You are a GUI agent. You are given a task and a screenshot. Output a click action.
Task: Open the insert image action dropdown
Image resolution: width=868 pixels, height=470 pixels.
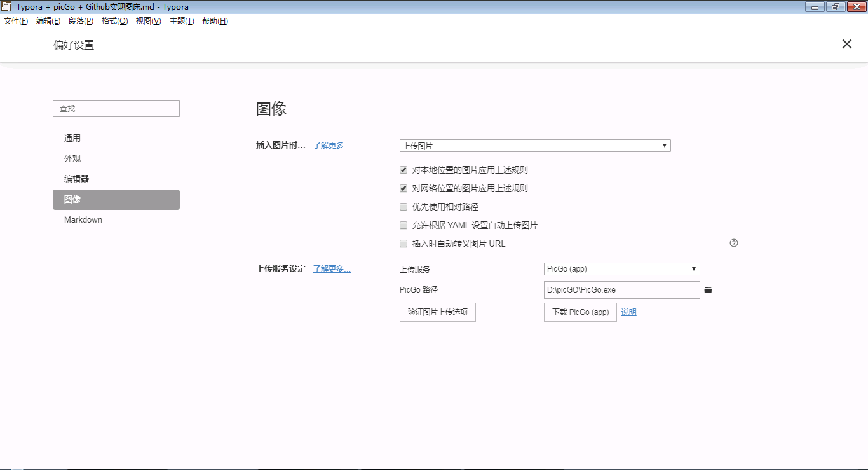coord(534,146)
